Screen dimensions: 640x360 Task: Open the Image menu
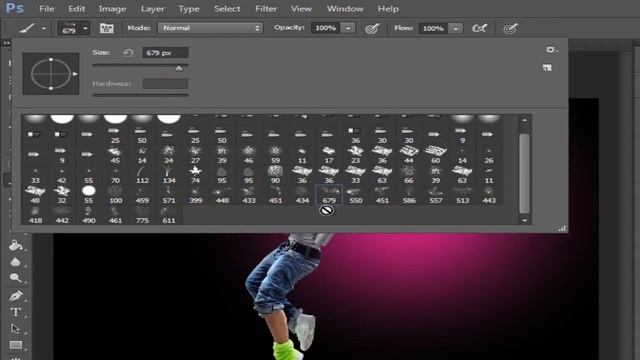pos(112,9)
